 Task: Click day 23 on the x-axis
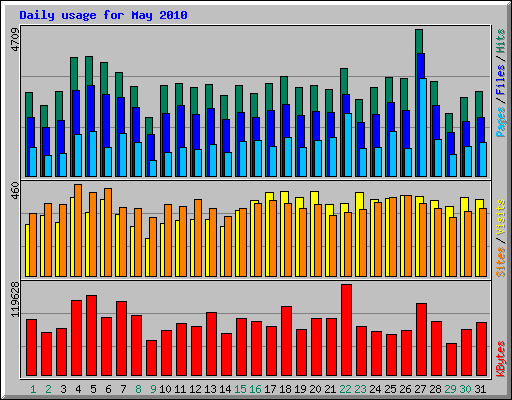pyautogui.click(x=360, y=389)
